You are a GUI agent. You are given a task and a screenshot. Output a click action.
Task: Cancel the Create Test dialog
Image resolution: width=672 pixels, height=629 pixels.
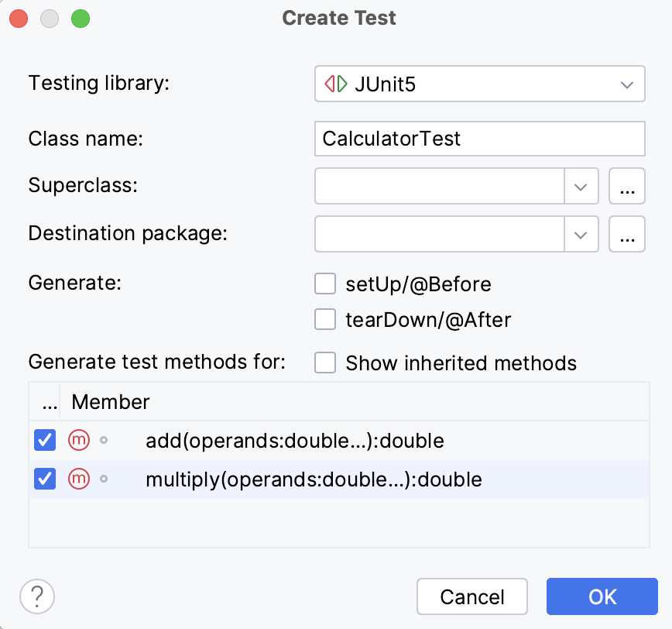click(x=472, y=596)
